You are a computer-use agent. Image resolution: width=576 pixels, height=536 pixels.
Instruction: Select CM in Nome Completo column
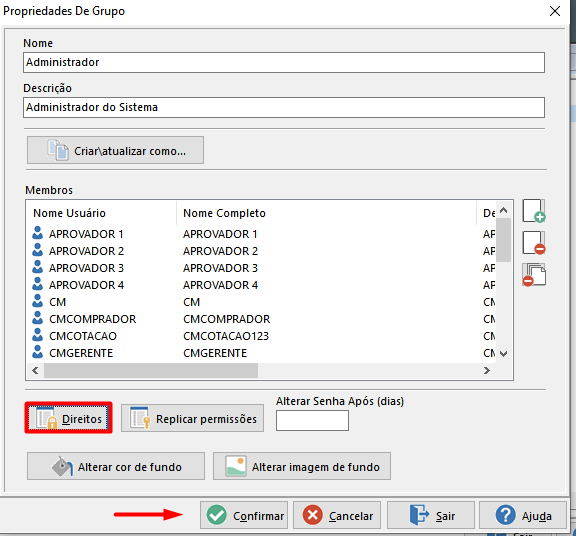(191, 302)
